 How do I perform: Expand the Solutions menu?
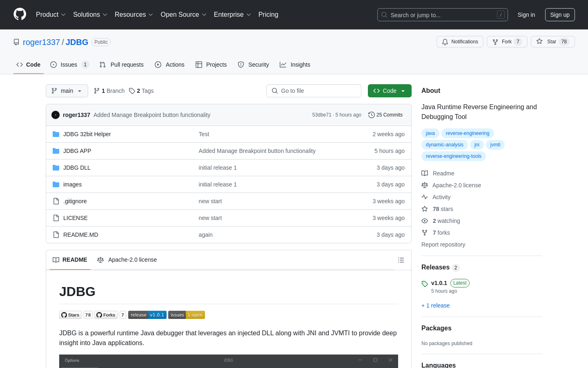coord(90,14)
